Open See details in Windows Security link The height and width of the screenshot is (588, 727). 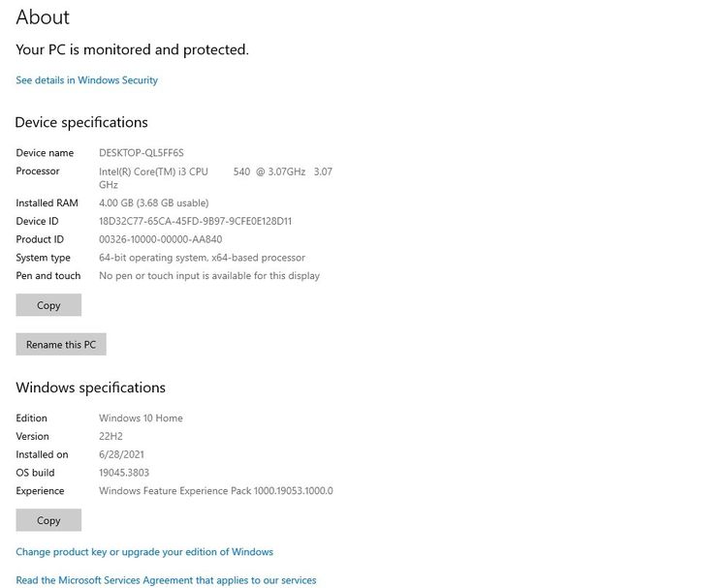click(x=86, y=80)
